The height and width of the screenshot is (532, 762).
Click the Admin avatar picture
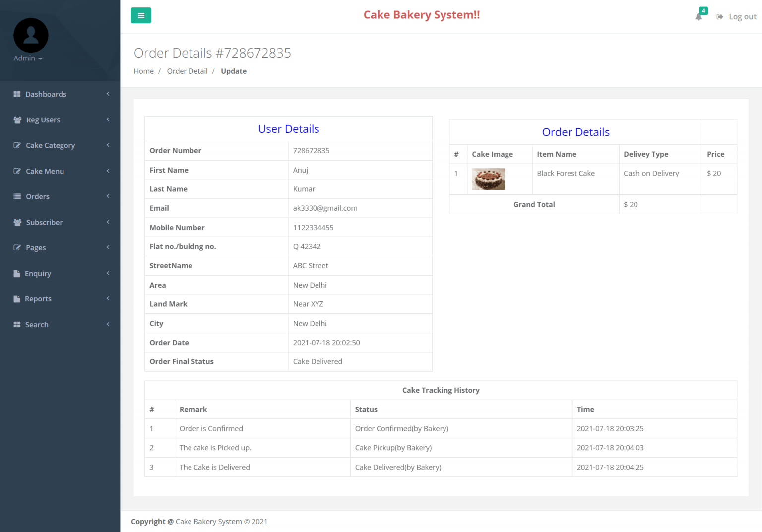31,35
